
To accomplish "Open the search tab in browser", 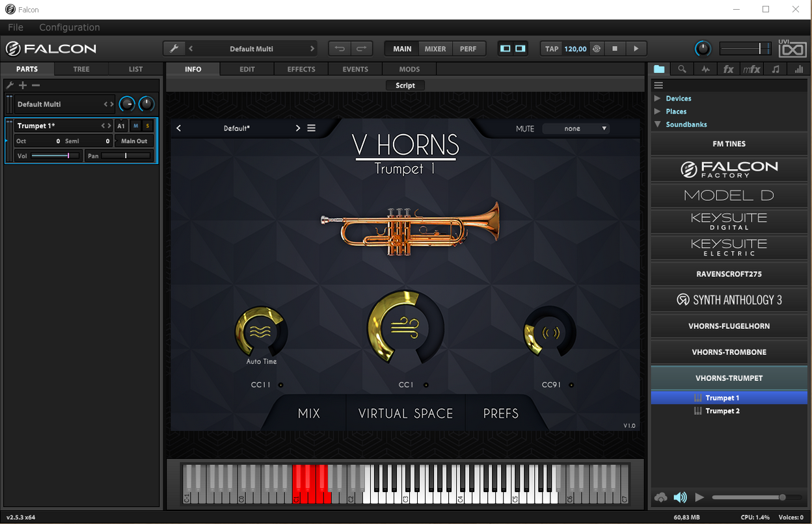I will 682,69.
